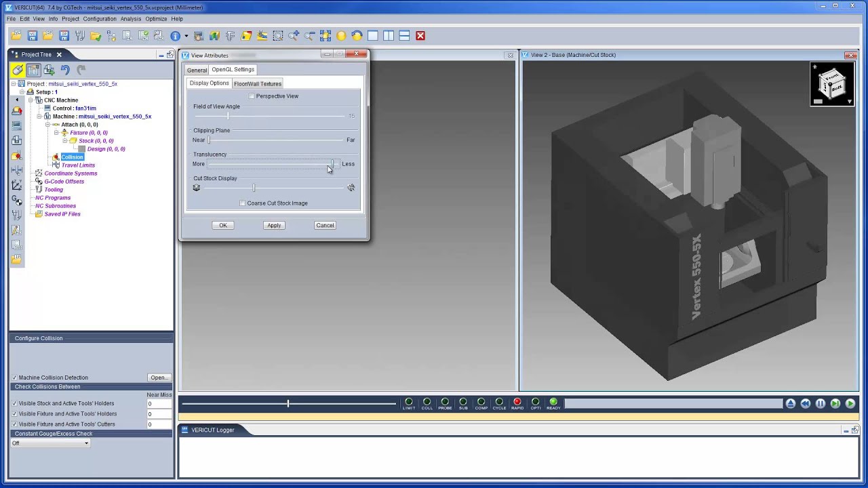This screenshot has width=868, height=488.
Task: Click the blue Info icon in toolbar
Action: point(175,36)
